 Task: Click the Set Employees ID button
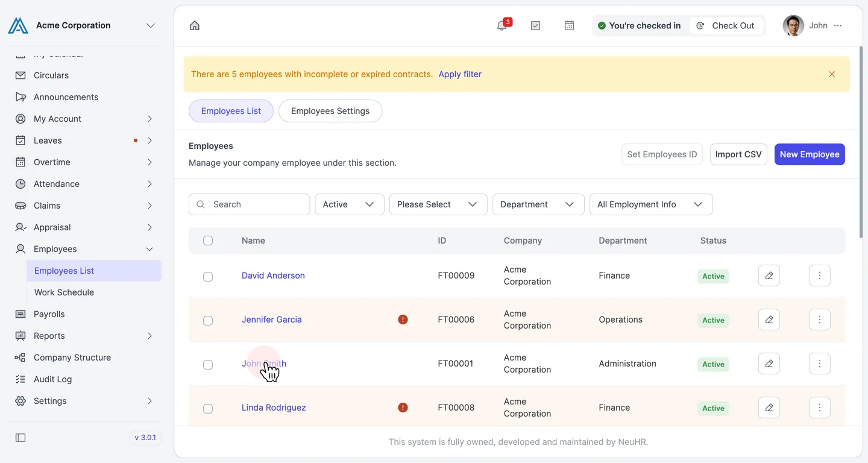click(x=662, y=154)
